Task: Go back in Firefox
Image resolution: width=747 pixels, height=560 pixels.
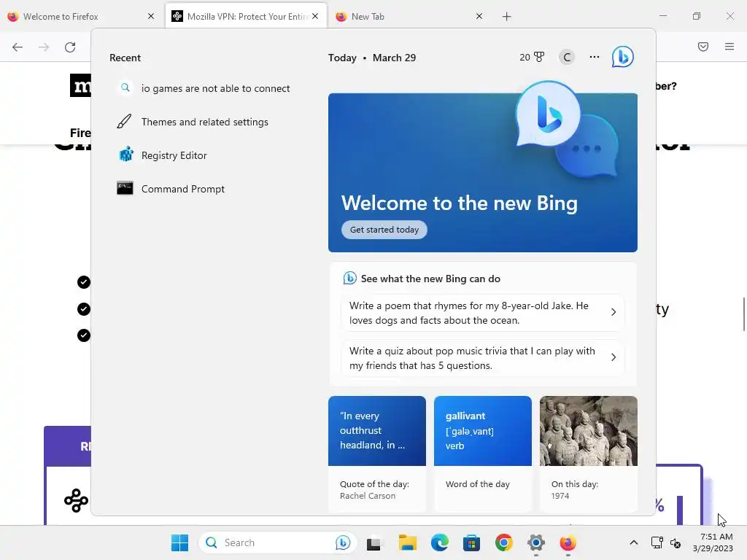Action: click(18, 47)
